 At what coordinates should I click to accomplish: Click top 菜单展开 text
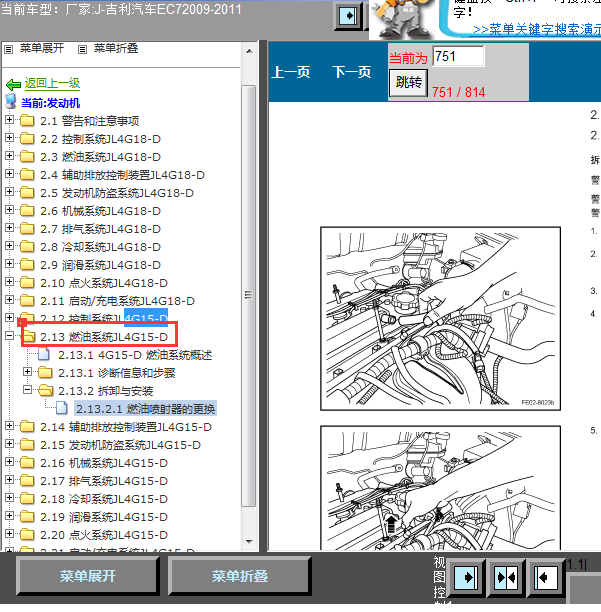[x=42, y=48]
